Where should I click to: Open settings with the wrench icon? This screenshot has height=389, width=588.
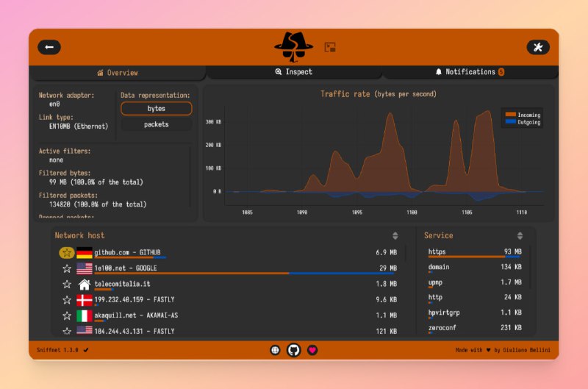click(537, 47)
